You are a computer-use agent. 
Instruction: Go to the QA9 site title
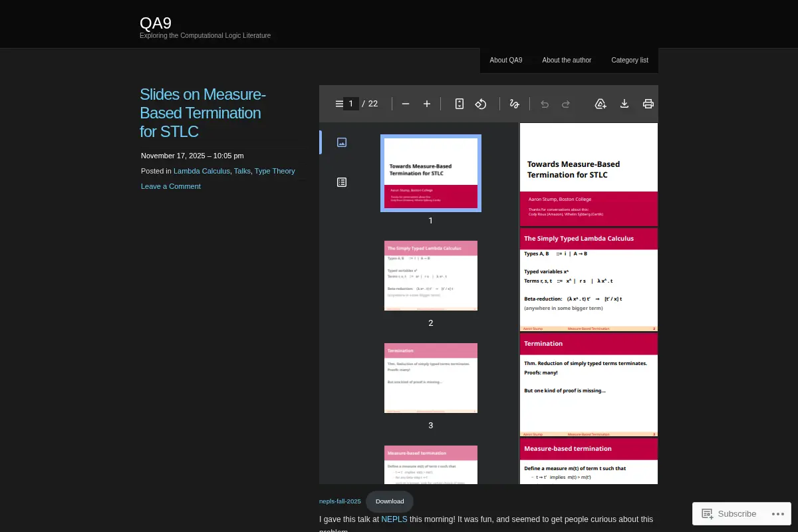point(156,23)
